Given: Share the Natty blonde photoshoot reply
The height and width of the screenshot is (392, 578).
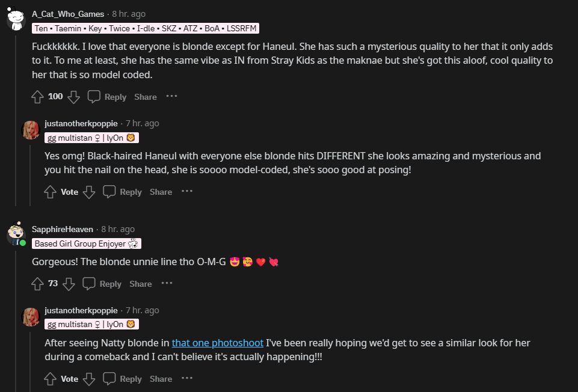Looking at the screenshot, I should coord(161,379).
